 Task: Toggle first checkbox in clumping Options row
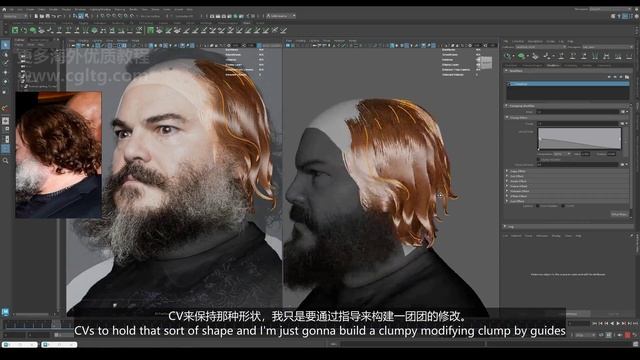pos(538,206)
